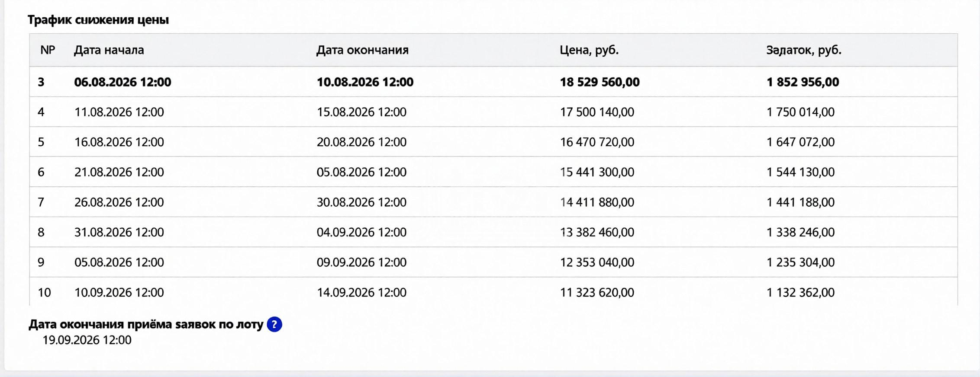The height and width of the screenshot is (377, 980).
Task: Click the blue question mark help icon
Action: coord(274,324)
